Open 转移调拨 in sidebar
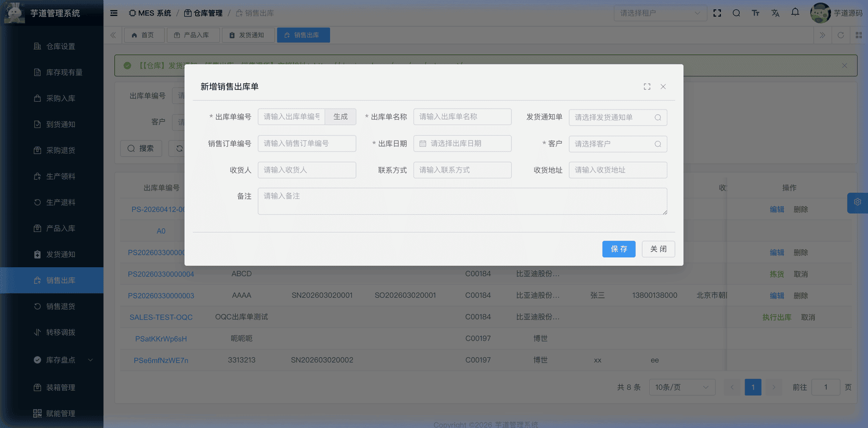This screenshot has height=428, width=868. [x=52, y=332]
